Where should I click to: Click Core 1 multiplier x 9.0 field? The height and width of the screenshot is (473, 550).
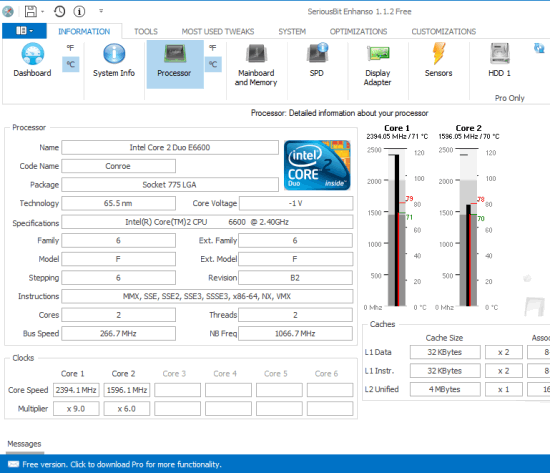[76, 409]
